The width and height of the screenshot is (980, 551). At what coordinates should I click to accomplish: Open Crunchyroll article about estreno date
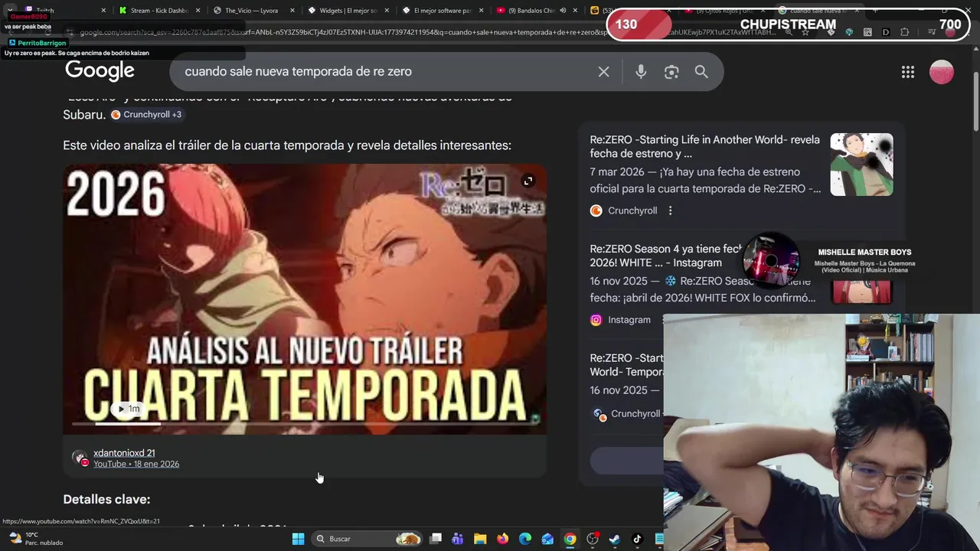coord(704,146)
